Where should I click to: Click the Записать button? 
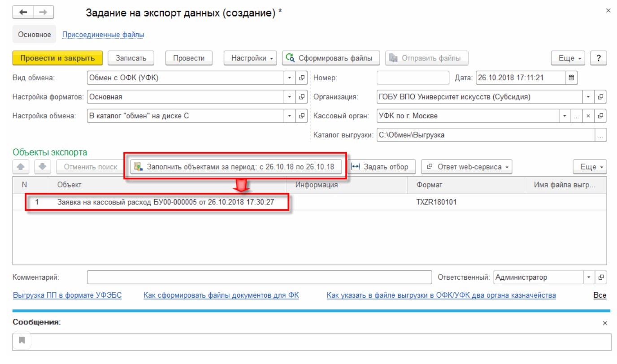131,58
